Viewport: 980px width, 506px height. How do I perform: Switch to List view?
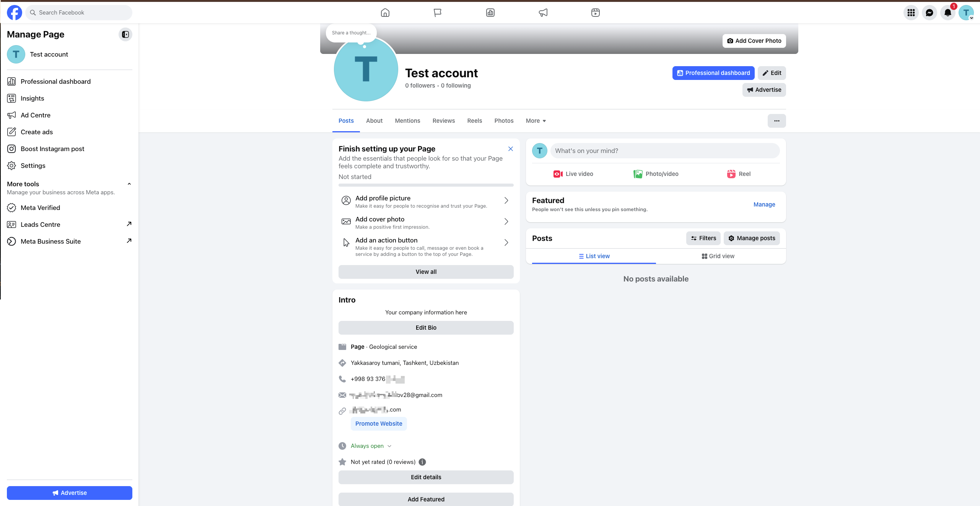[594, 256]
